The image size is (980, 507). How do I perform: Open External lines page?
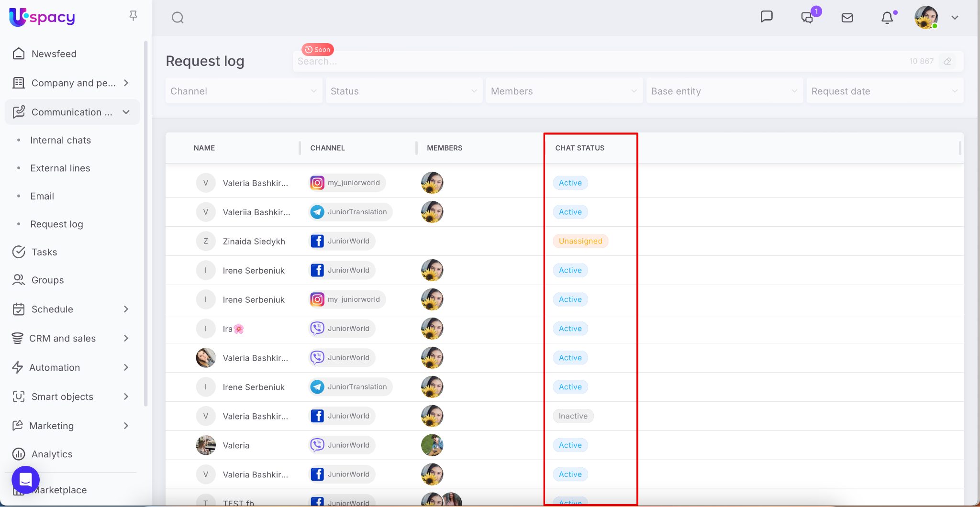click(60, 168)
